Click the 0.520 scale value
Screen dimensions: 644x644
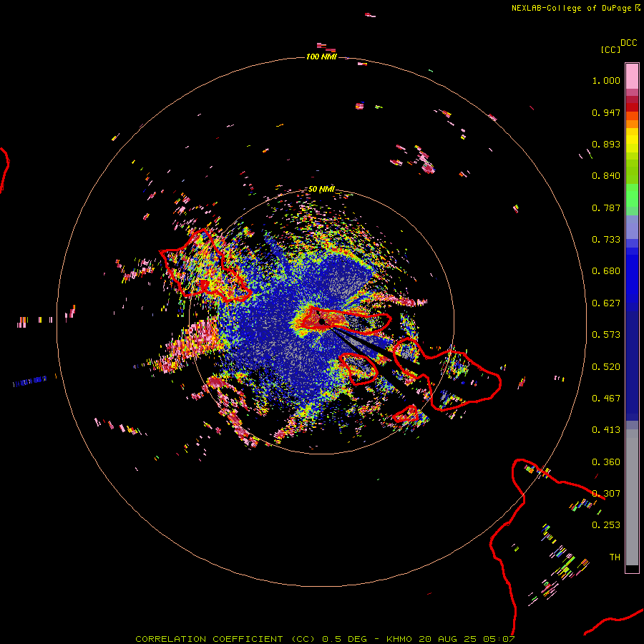(606, 367)
